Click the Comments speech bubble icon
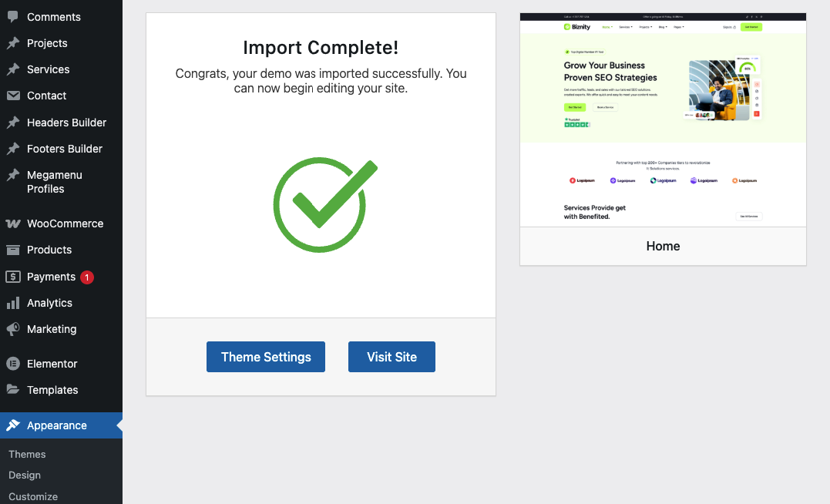The image size is (830, 504). pos(13,16)
